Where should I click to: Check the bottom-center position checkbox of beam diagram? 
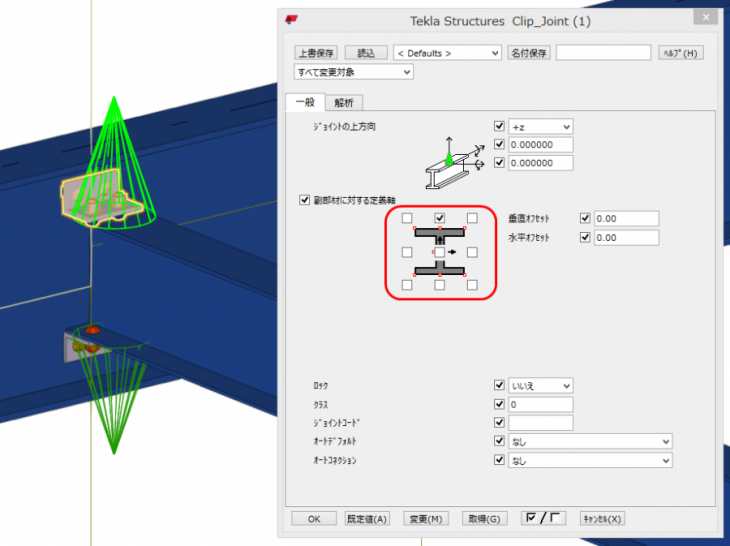click(439, 285)
